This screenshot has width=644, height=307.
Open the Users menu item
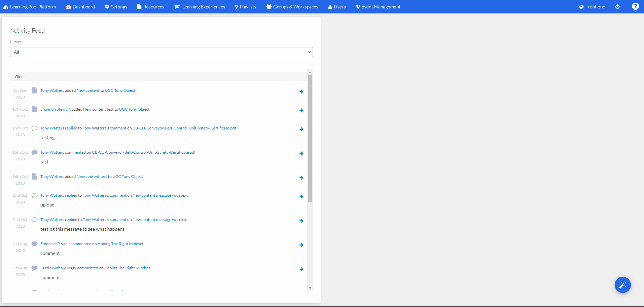pos(336,6)
